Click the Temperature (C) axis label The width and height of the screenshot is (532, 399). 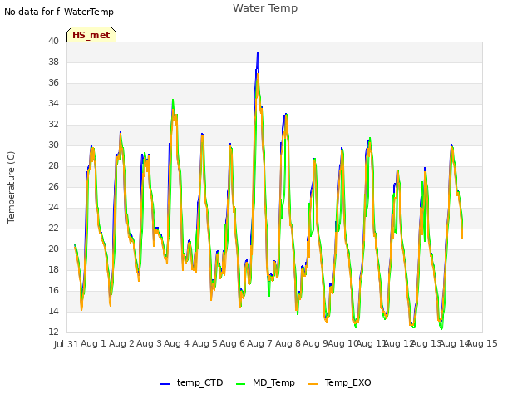pyautogui.click(x=11, y=187)
